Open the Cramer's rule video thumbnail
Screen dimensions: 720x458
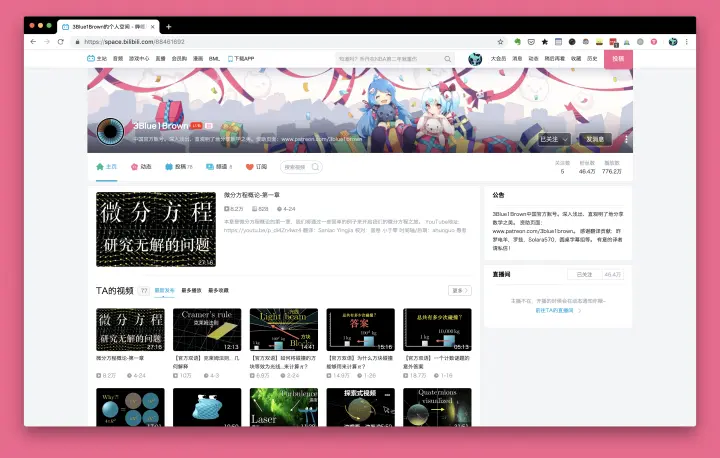tap(207, 330)
